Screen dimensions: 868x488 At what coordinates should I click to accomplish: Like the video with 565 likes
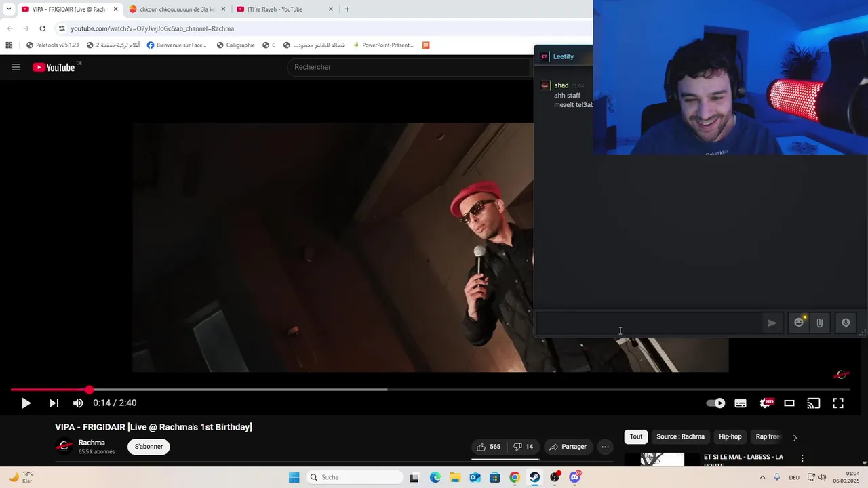point(488,447)
